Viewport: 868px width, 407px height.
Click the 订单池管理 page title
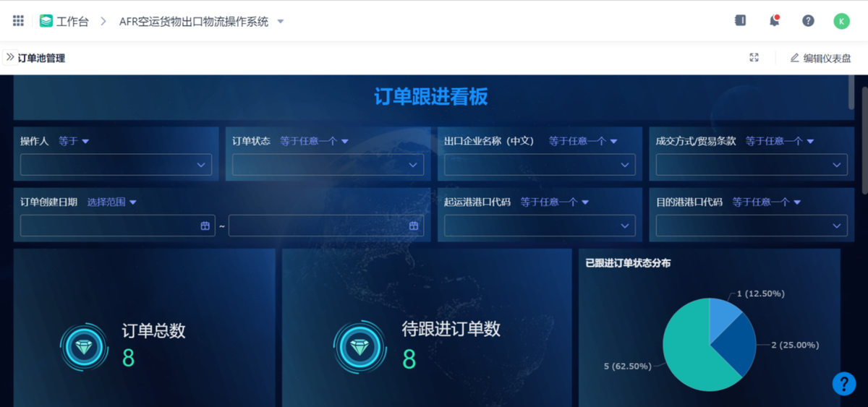[41, 58]
